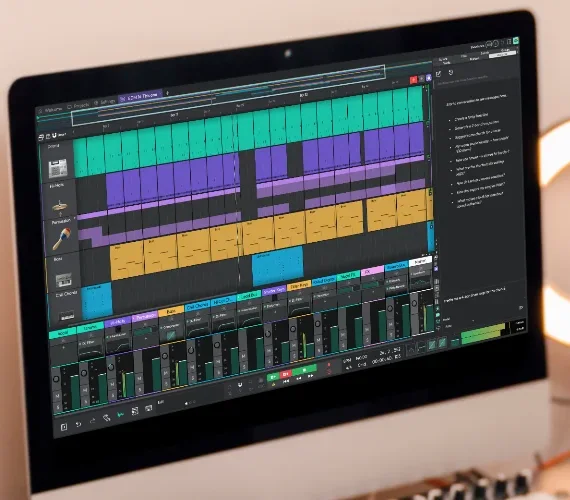Click the red Record transport button
The width and height of the screenshot is (570, 500).
coord(286,374)
